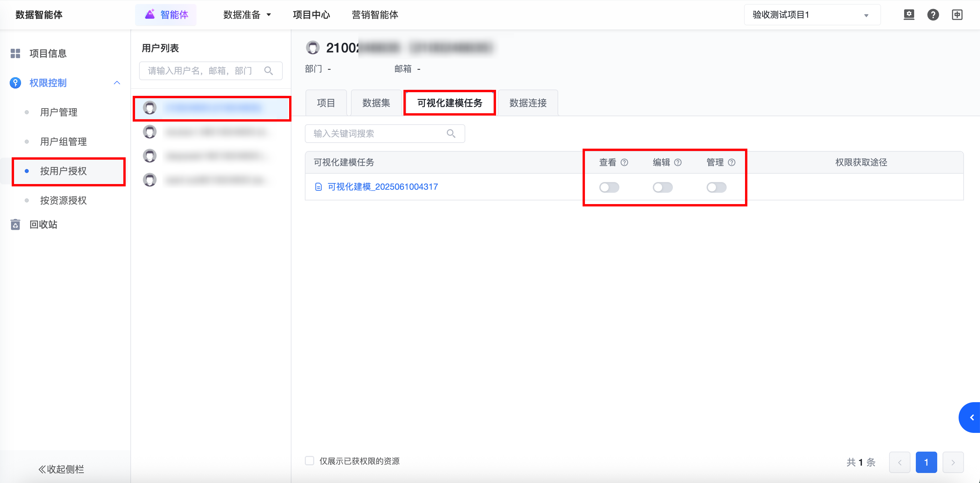The image size is (980, 483).
Task: Open the recycle bin (回收站) section
Action: (43, 224)
